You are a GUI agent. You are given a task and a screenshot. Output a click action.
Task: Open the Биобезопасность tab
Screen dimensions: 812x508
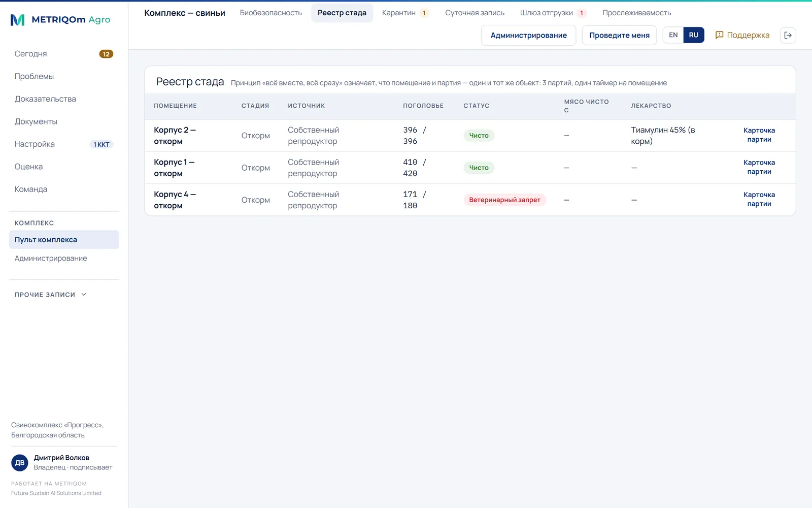click(x=271, y=13)
